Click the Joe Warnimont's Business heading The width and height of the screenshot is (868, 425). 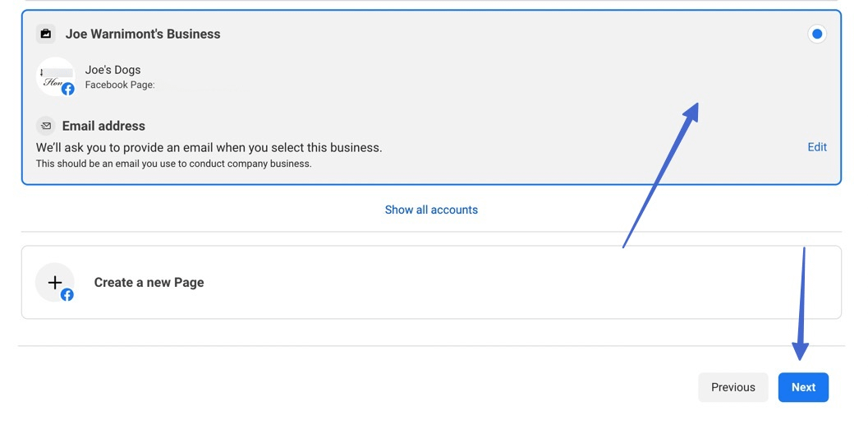(x=143, y=34)
